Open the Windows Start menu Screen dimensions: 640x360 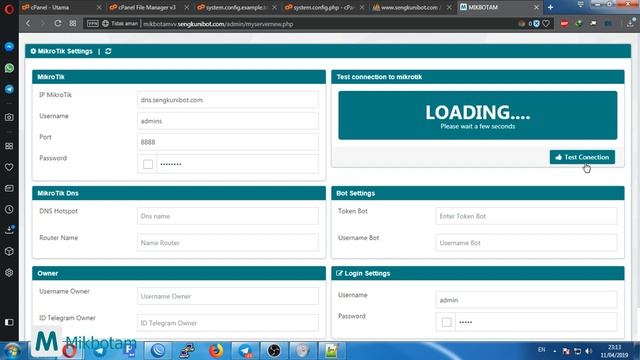(12, 351)
